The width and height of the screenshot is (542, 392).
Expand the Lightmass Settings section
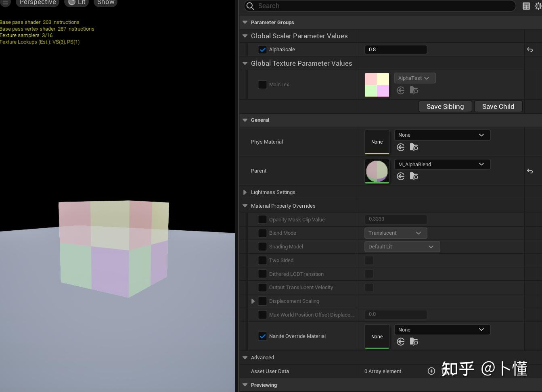(245, 192)
